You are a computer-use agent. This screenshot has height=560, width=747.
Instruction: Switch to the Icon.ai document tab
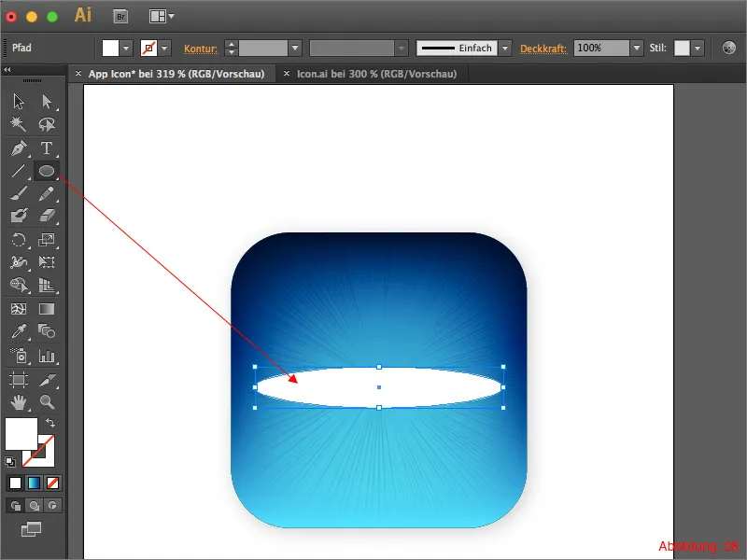[x=377, y=74]
